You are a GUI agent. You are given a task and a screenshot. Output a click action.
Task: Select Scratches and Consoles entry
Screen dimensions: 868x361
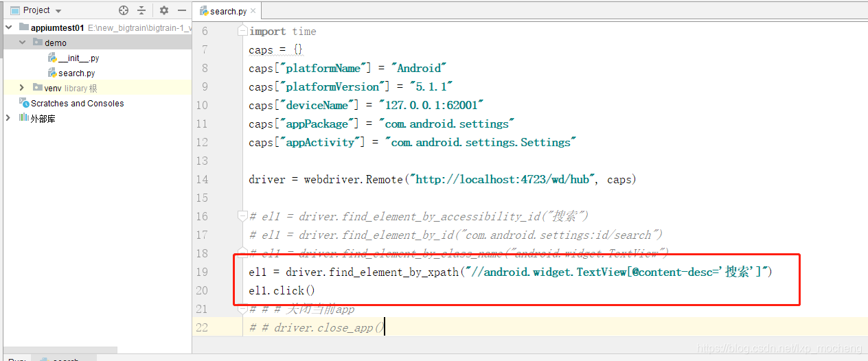[x=78, y=104]
